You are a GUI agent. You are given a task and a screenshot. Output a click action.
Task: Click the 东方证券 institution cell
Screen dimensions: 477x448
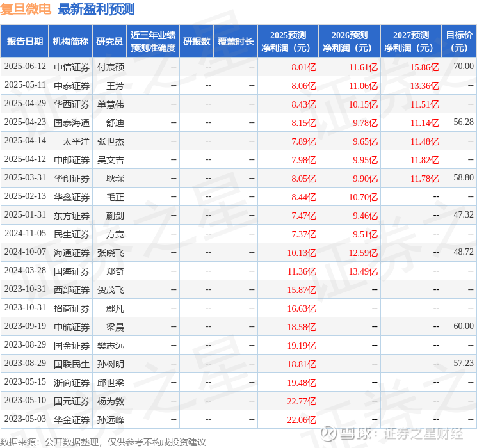[x=72, y=216]
